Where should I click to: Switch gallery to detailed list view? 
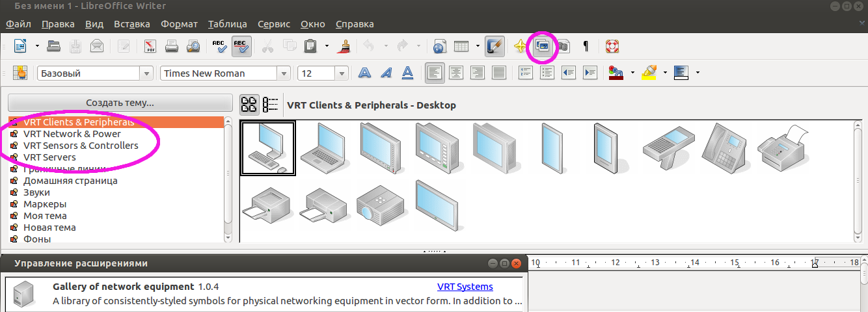click(270, 105)
